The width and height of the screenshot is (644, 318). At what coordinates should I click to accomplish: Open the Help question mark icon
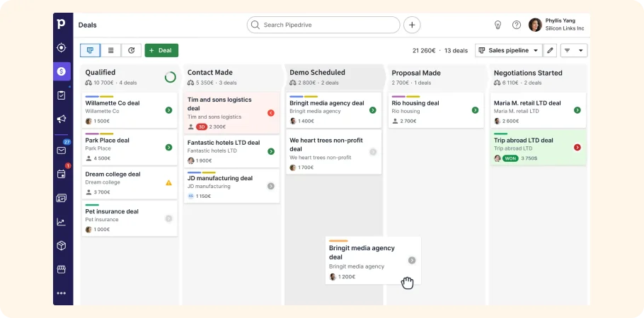(x=517, y=25)
